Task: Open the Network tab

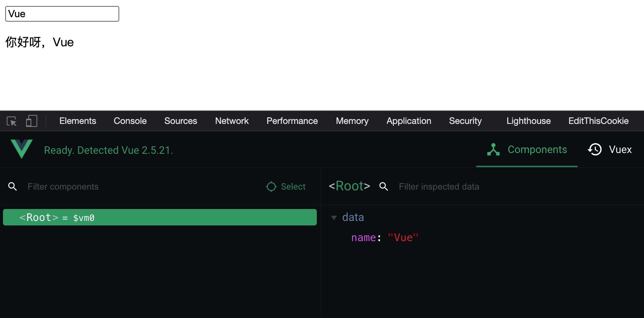Action: [x=232, y=121]
